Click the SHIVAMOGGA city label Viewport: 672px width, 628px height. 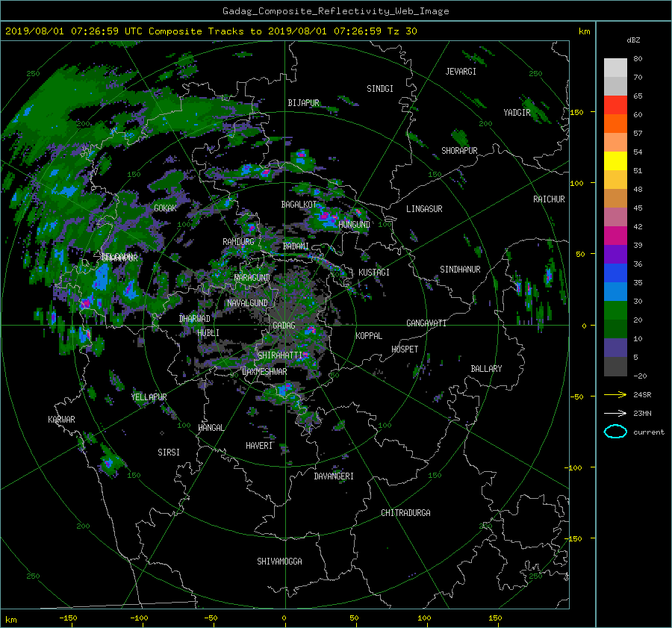[279, 561]
